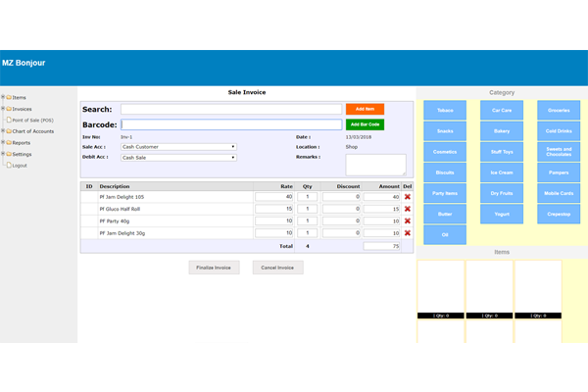This screenshot has height=392, width=588.
Task: Delete the Pf Party 40g line item
Action: coord(408,220)
